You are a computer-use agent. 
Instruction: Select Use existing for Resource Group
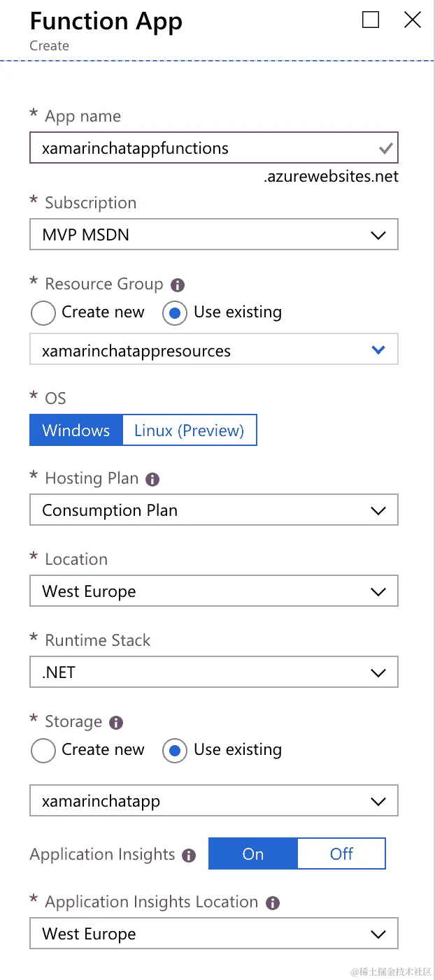pyautogui.click(x=175, y=313)
